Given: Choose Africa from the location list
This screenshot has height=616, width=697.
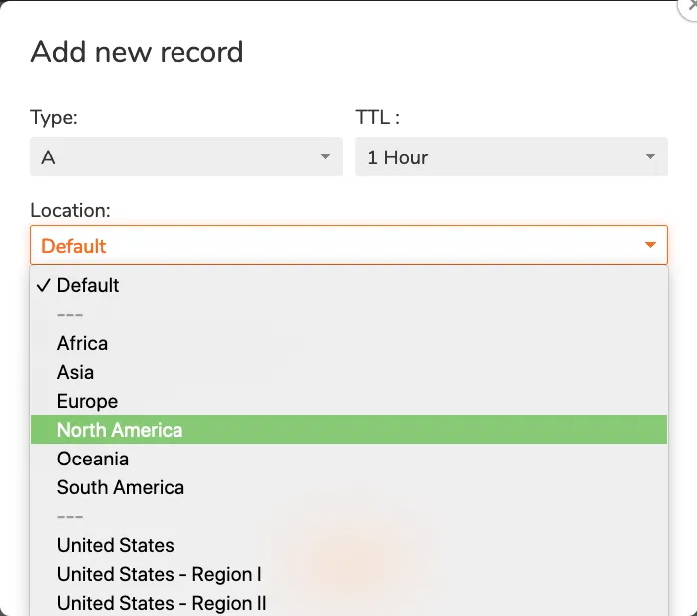Looking at the screenshot, I should tap(82, 344).
